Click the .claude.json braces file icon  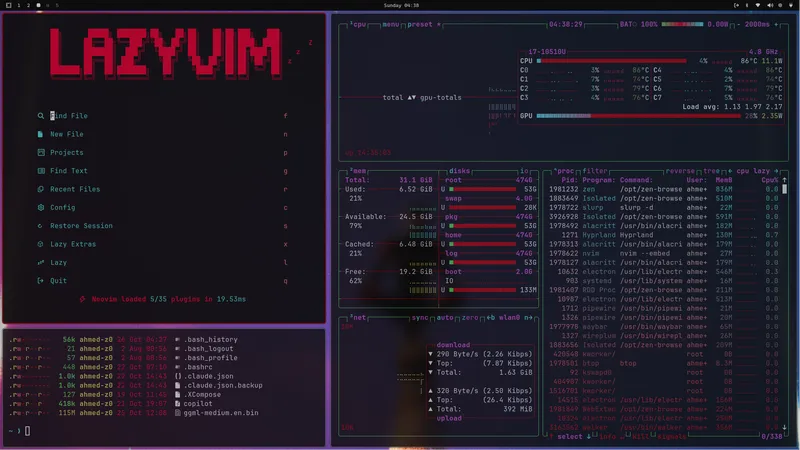pos(178,376)
